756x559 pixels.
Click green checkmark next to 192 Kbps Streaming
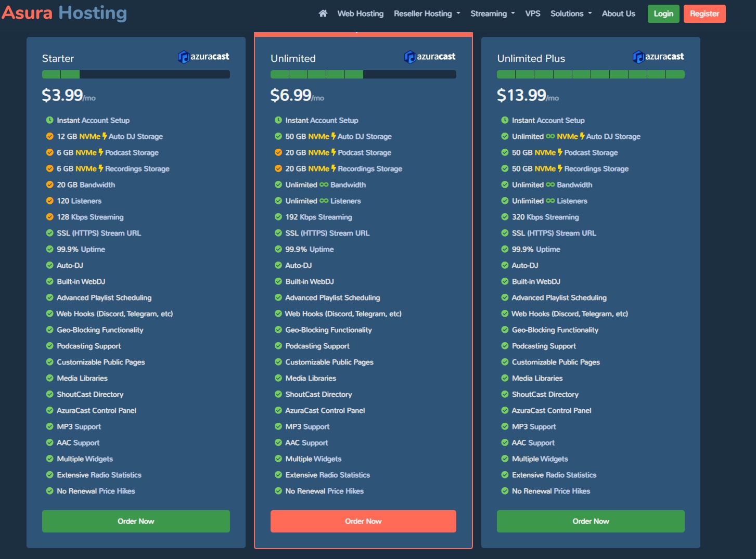pyautogui.click(x=278, y=217)
